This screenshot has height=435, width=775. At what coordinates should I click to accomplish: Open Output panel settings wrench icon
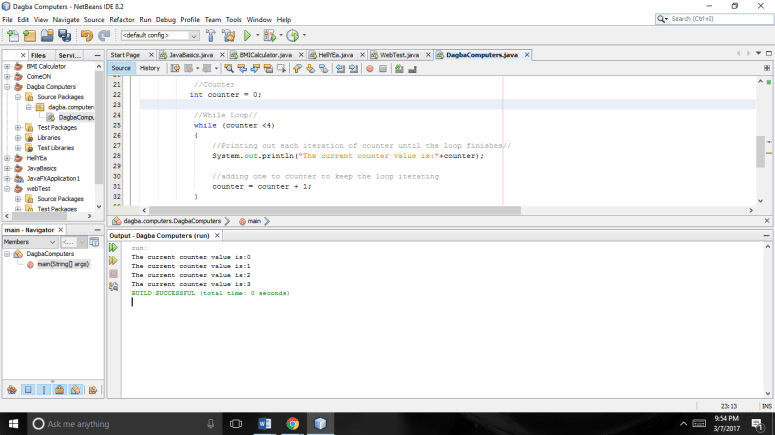(x=113, y=286)
